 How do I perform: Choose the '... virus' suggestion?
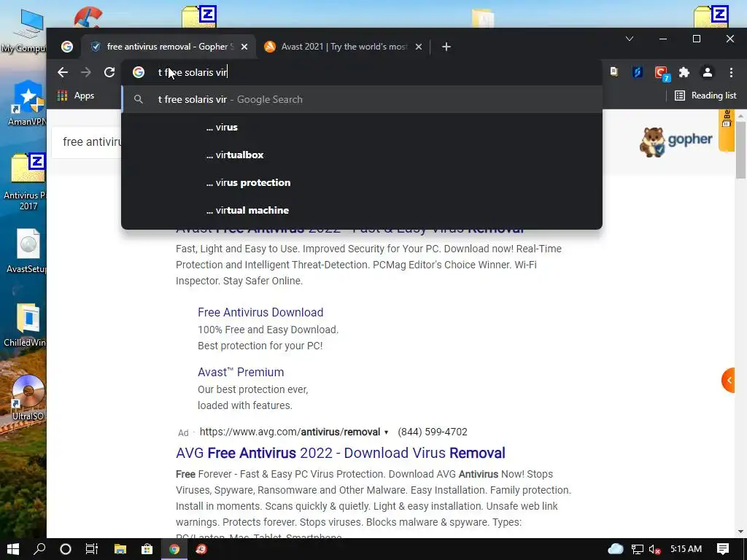[362, 127]
